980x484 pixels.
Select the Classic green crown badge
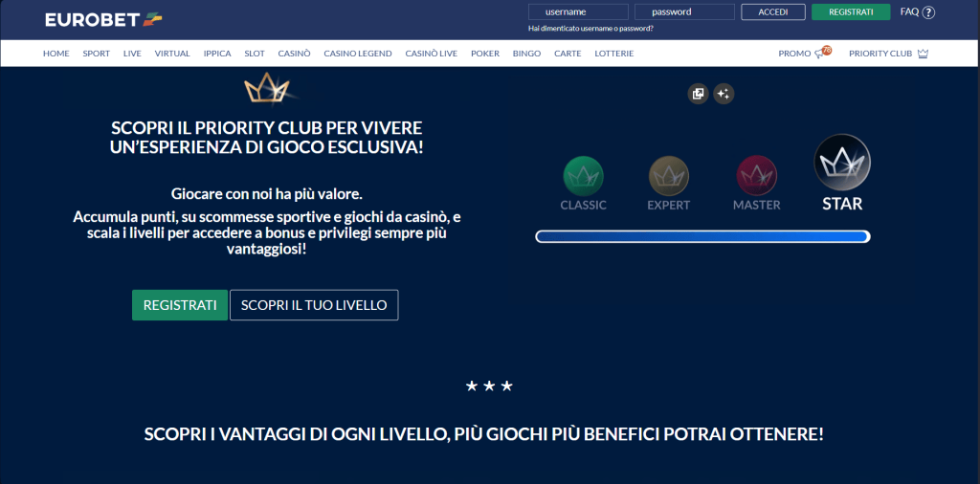point(583,176)
